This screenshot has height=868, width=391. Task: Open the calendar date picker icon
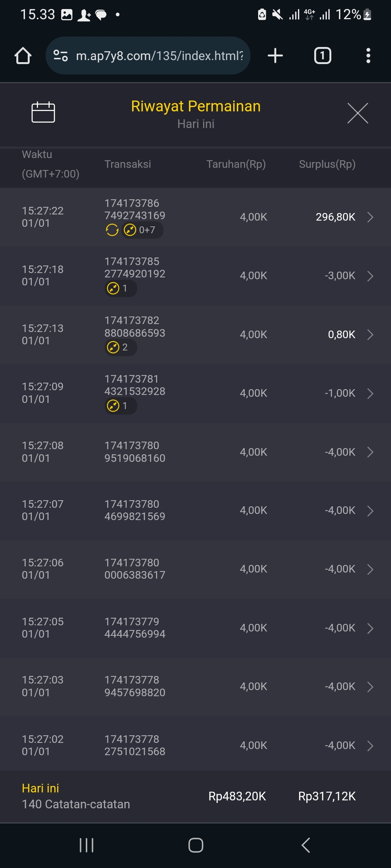tap(43, 112)
